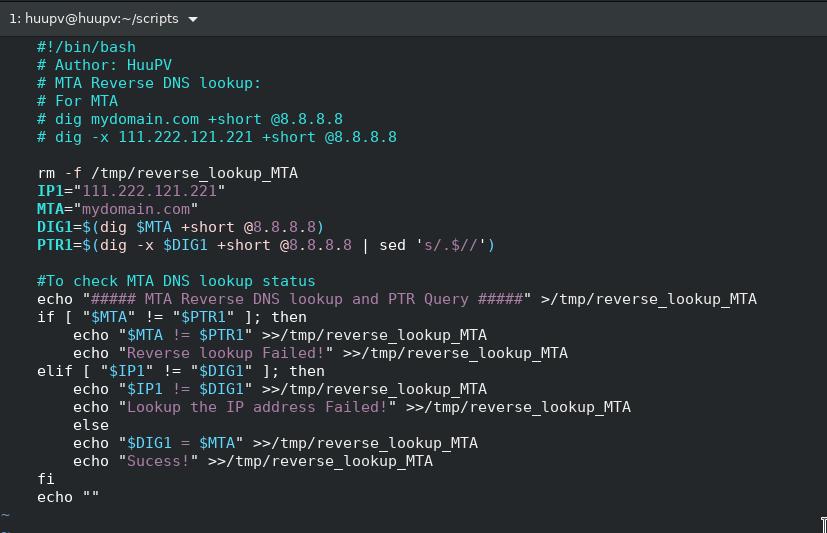Click the PTR1 variable name
The height and width of the screenshot is (533, 827).
tap(51, 245)
